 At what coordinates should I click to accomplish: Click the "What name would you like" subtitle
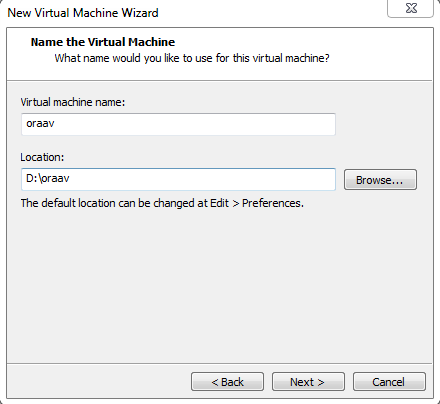pyautogui.click(x=192, y=58)
